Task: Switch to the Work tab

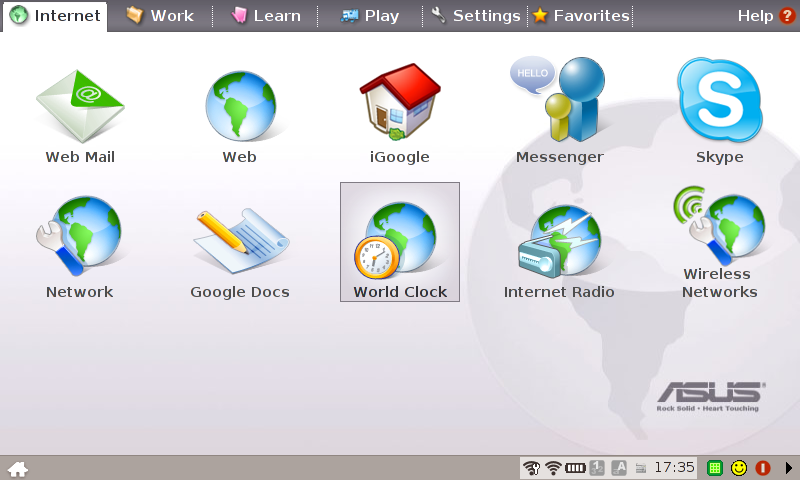Action: coord(160,16)
